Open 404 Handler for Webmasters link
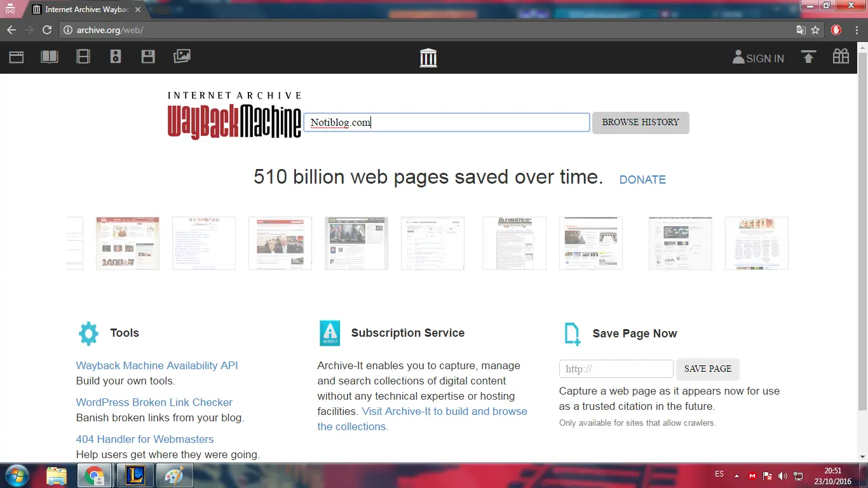Image resolution: width=868 pixels, height=488 pixels. (145, 439)
